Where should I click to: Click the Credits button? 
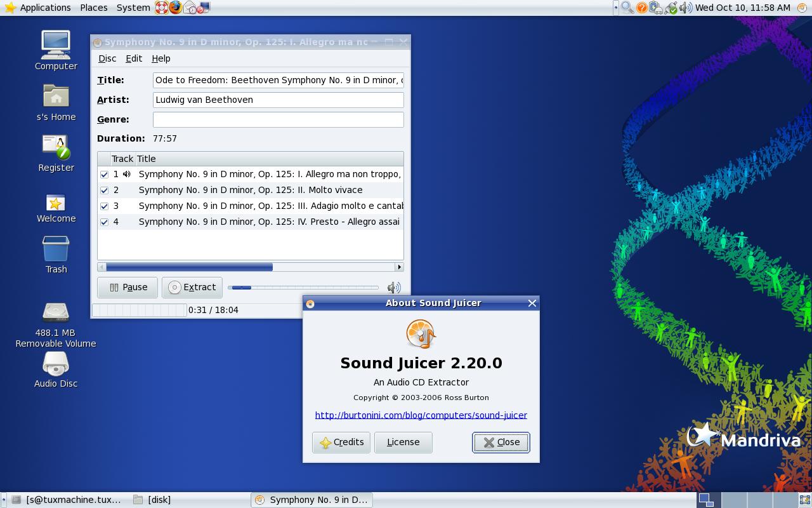click(x=341, y=442)
